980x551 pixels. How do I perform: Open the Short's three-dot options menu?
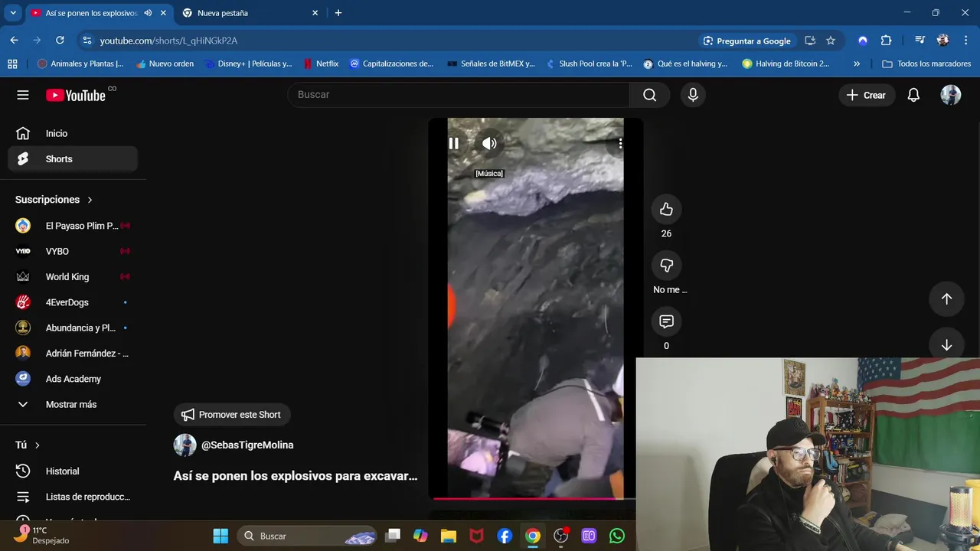point(619,143)
